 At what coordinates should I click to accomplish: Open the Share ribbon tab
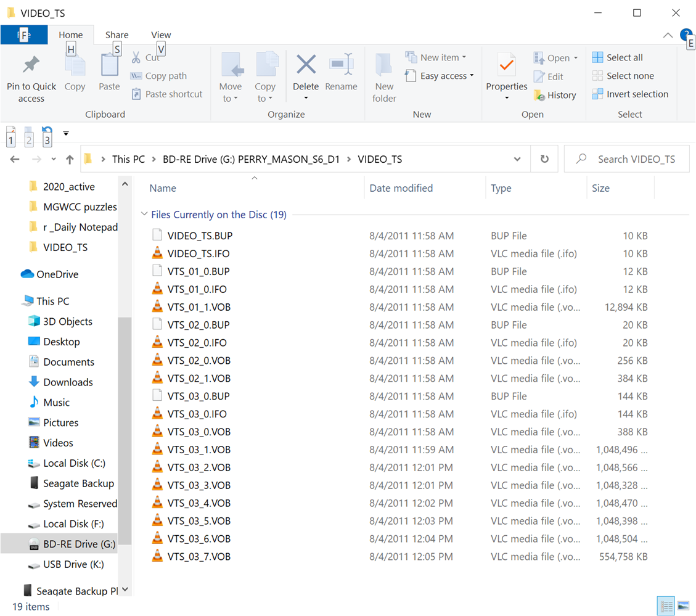pos(116,35)
